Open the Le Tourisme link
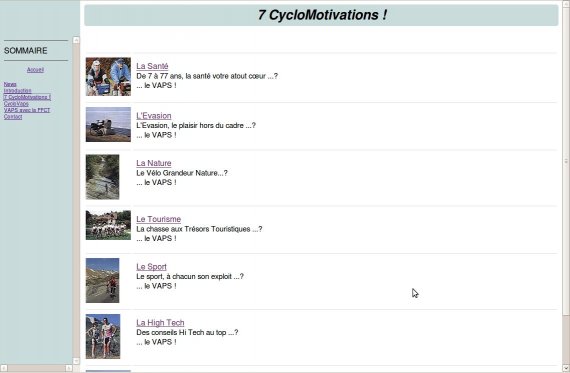This screenshot has width=570, height=373. point(158,219)
